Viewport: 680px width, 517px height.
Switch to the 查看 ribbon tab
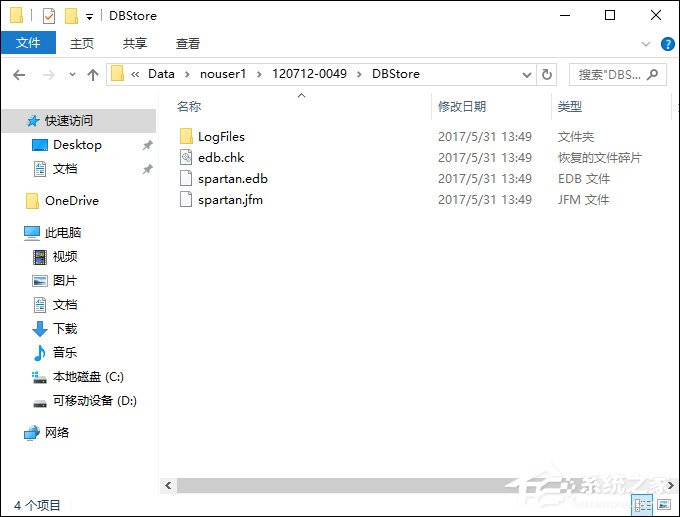[188, 43]
